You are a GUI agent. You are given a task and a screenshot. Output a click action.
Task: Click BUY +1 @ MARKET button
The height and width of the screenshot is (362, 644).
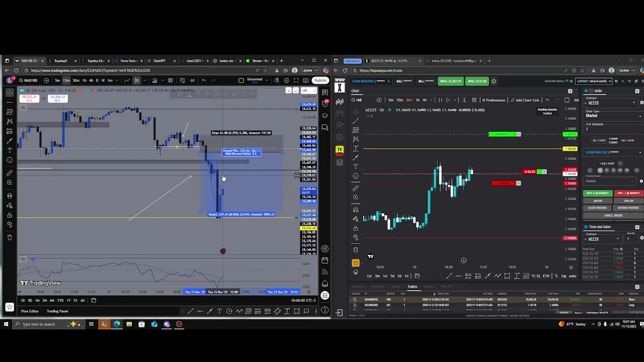[x=598, y=193]
